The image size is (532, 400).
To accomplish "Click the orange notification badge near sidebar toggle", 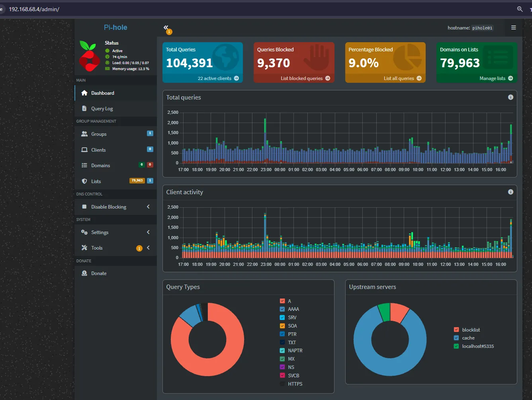I will point(169,31).
